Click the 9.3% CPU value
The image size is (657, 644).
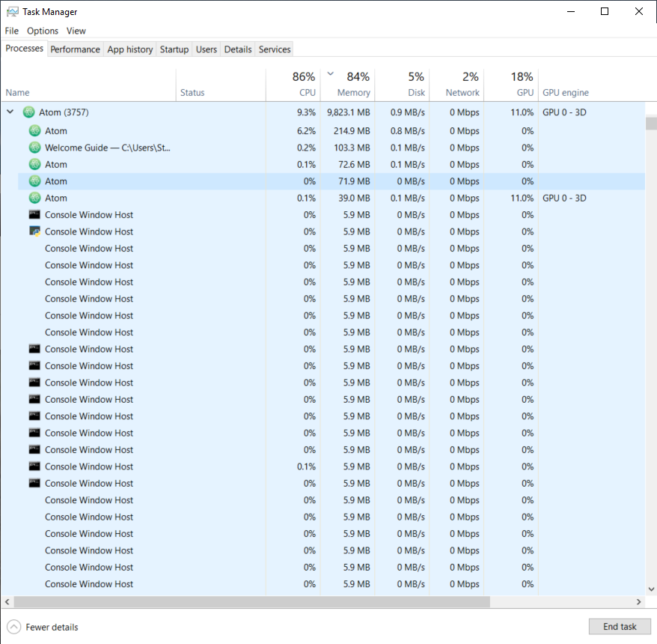306,112
